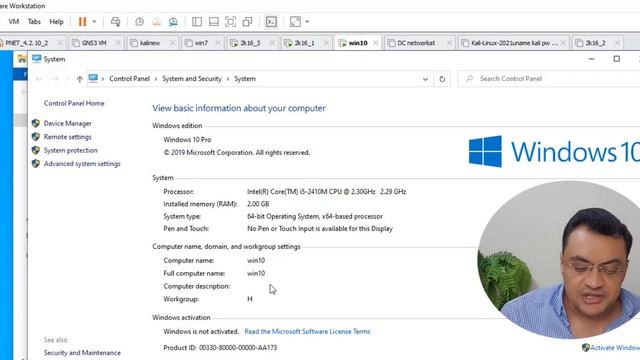Select the Product ID value text

tap(238, 348)
